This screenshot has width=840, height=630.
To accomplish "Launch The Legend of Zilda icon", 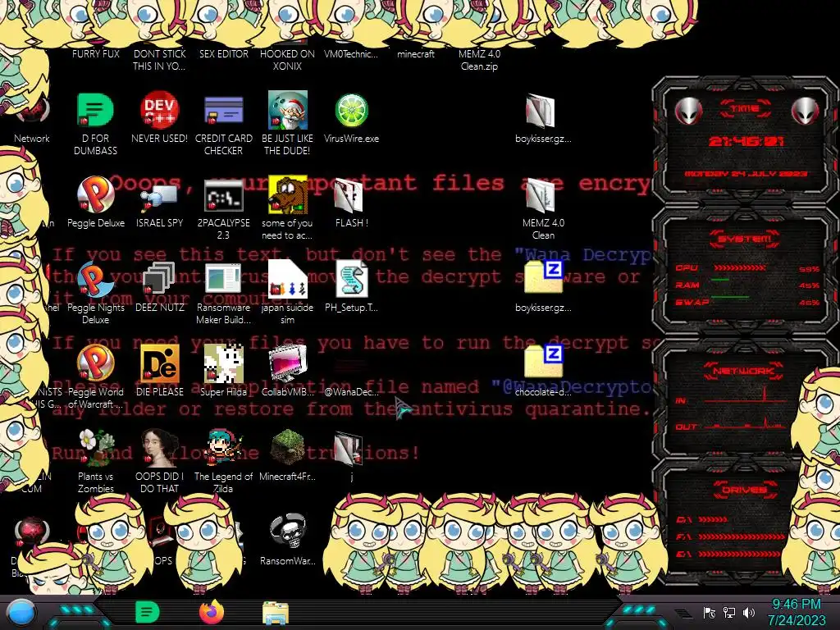I will [x=223, y=448].
